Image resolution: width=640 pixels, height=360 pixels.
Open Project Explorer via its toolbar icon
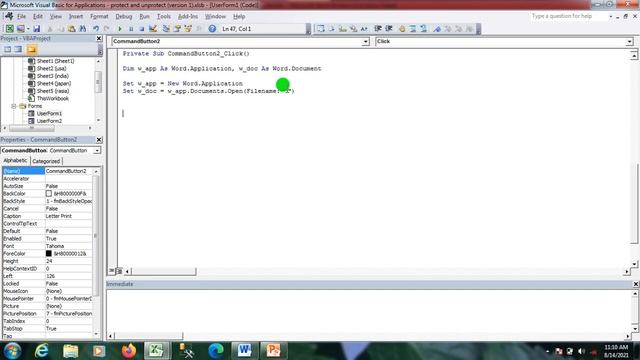click(x=166, y=29)
